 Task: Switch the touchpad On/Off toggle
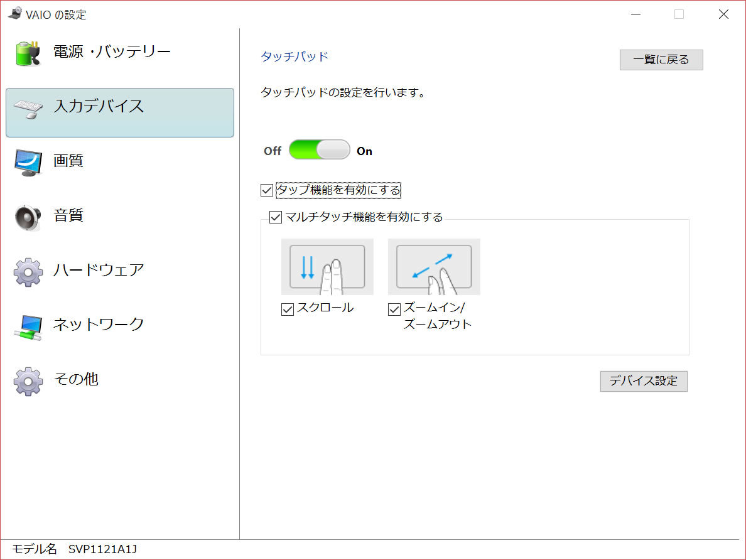point(319,150)
